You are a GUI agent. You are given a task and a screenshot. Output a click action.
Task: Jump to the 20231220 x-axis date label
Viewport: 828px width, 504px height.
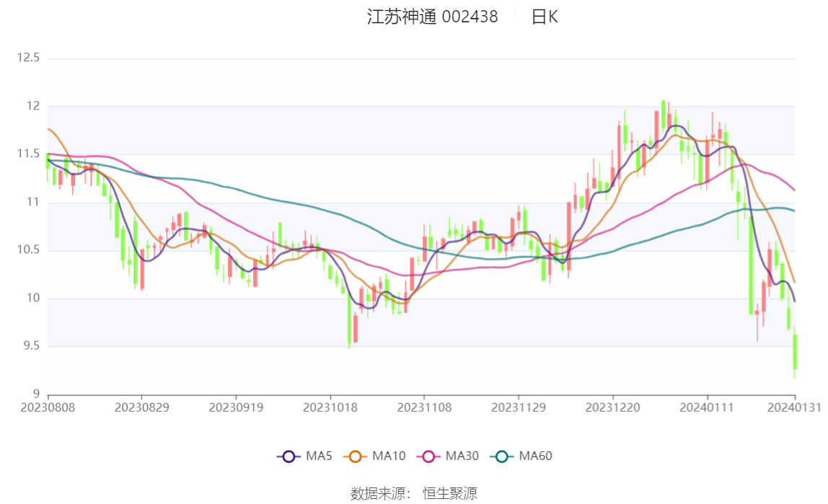[612, 407]
